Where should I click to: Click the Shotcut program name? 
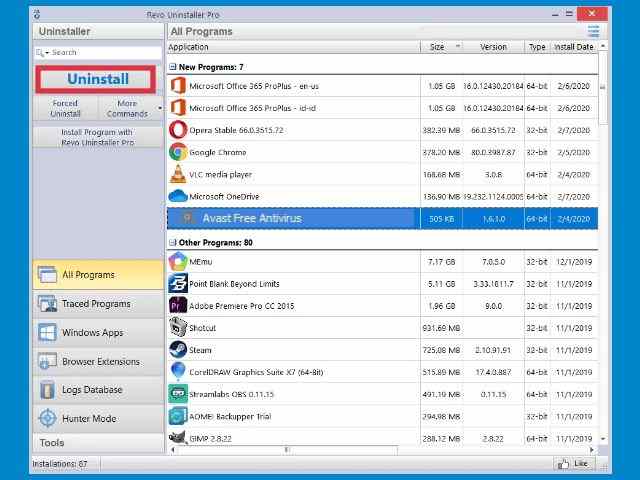(202, 328)
